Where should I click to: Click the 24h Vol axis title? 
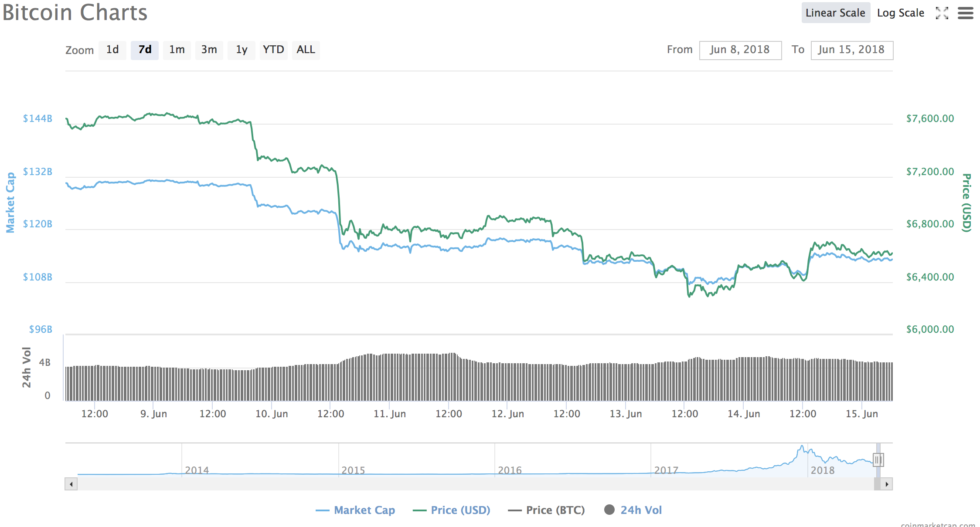pos(27,367)
